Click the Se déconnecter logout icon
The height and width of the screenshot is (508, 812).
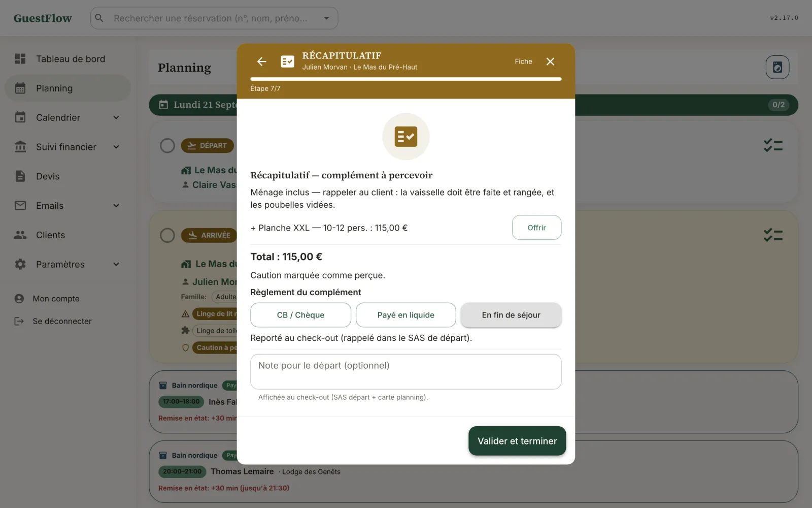[19, 321]
